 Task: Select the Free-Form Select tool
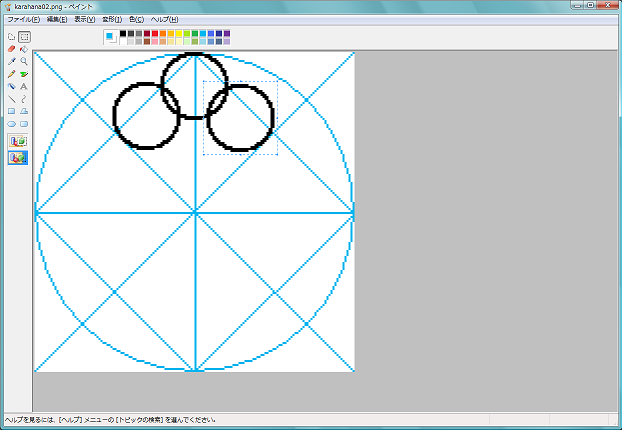click(12, 37)
